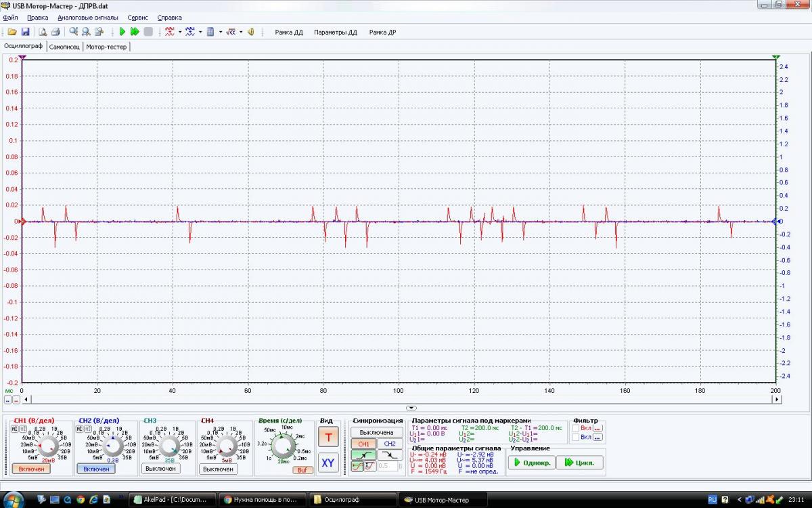Open dropdown arrow next to red waveform icon
This screenshot has height=508, width=812.
[179, 32]
